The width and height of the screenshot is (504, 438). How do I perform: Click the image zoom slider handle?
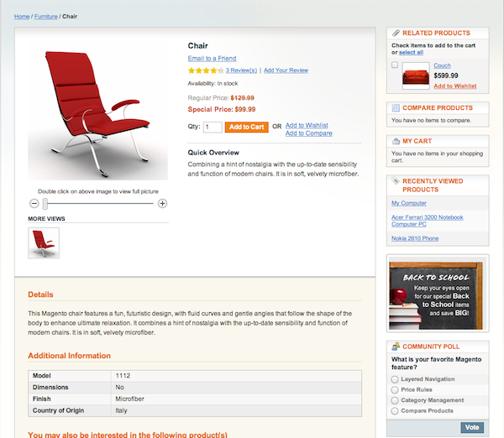click(x=45, y=204)
